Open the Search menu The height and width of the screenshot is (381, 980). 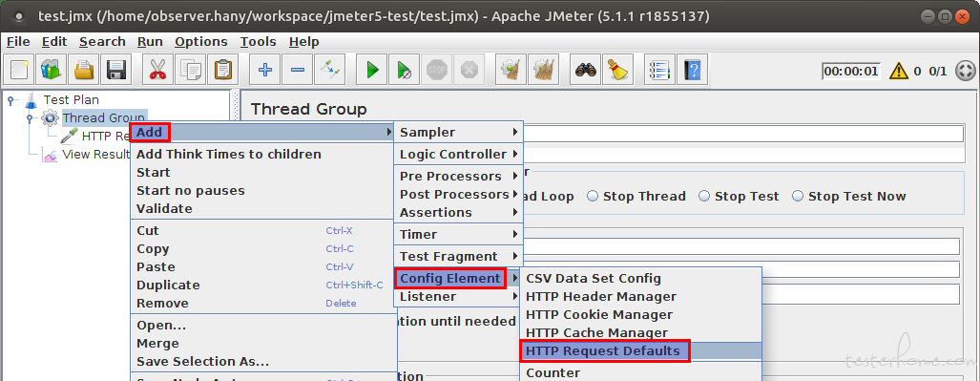tap(102, 42)
